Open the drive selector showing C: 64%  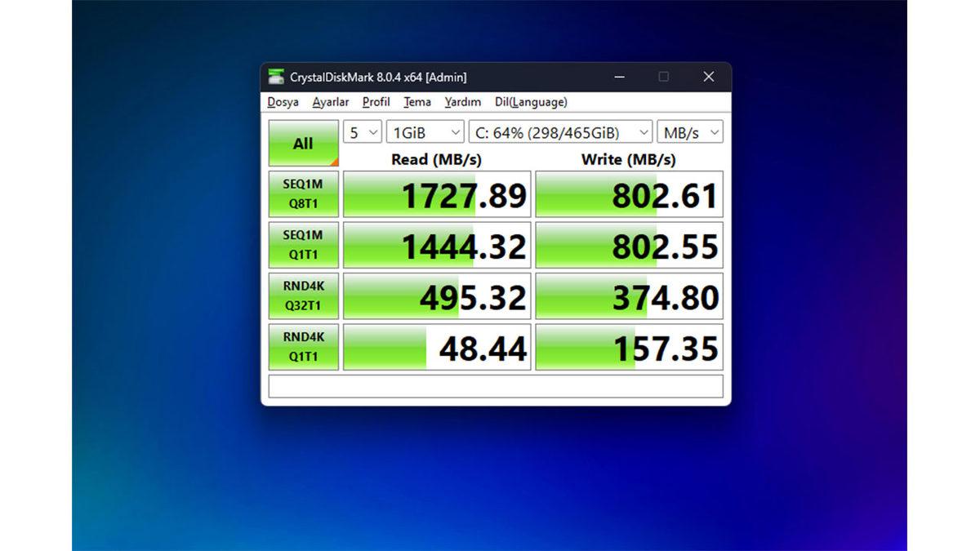(x=560, y=132)
